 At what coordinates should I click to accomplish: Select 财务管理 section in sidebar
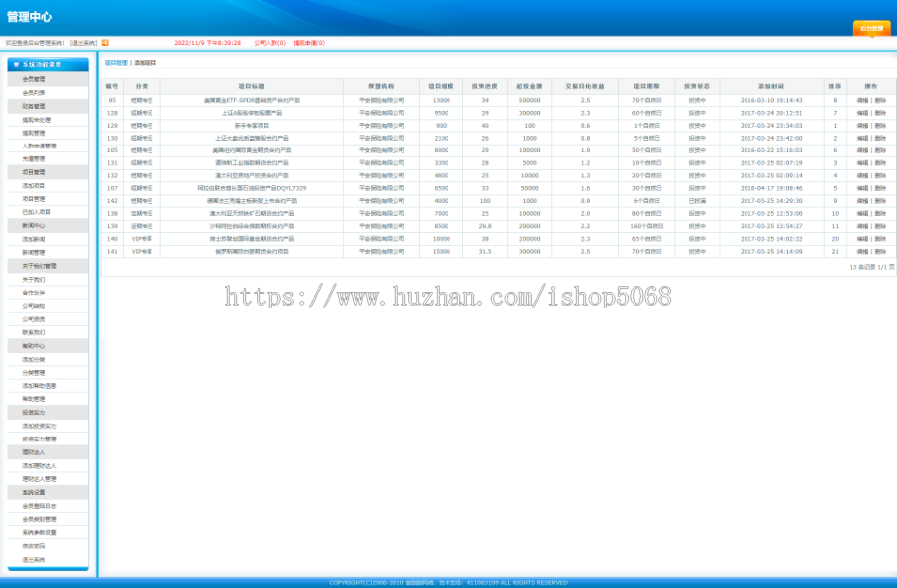(x=48, y=106)
